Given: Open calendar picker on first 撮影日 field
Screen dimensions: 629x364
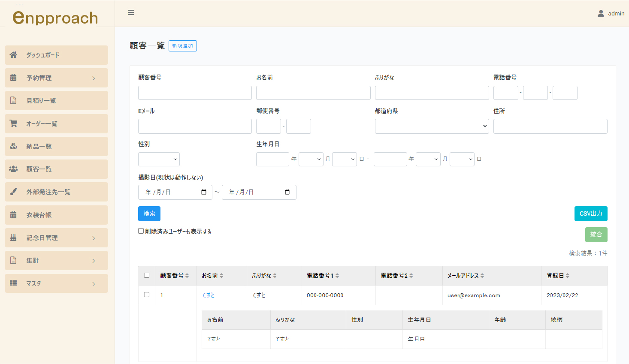Looking at the screenshot, I should 204,192.
